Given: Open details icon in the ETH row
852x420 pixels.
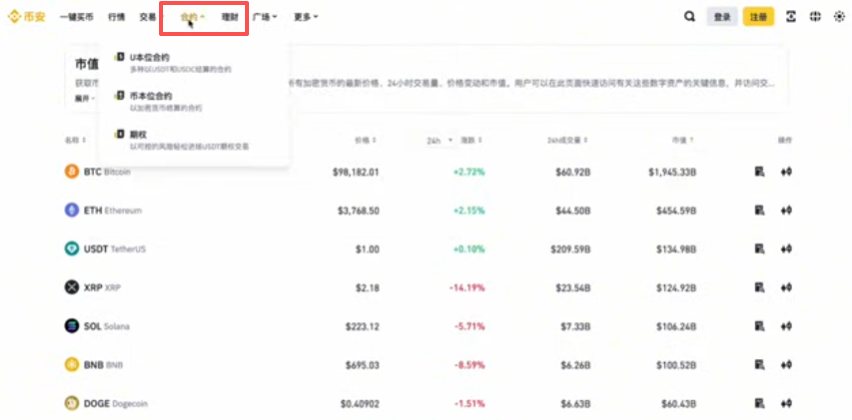Looking at the screenshot, I should pos(760,210).
